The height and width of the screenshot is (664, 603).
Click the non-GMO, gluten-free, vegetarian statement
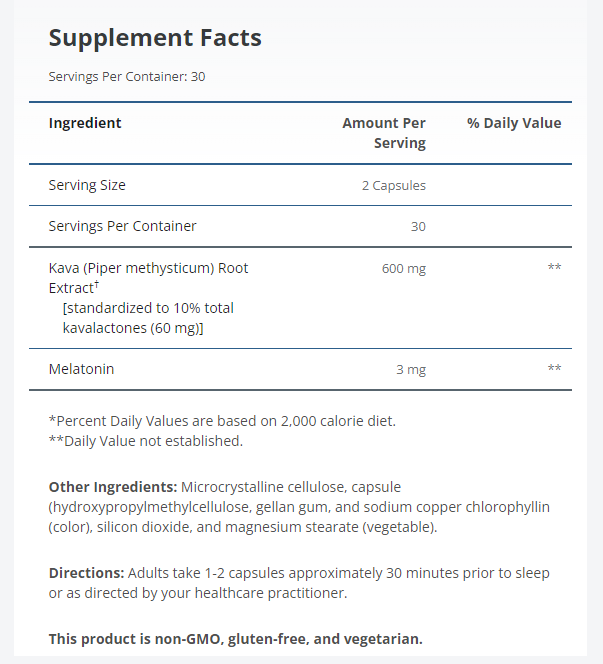(236, 638)
